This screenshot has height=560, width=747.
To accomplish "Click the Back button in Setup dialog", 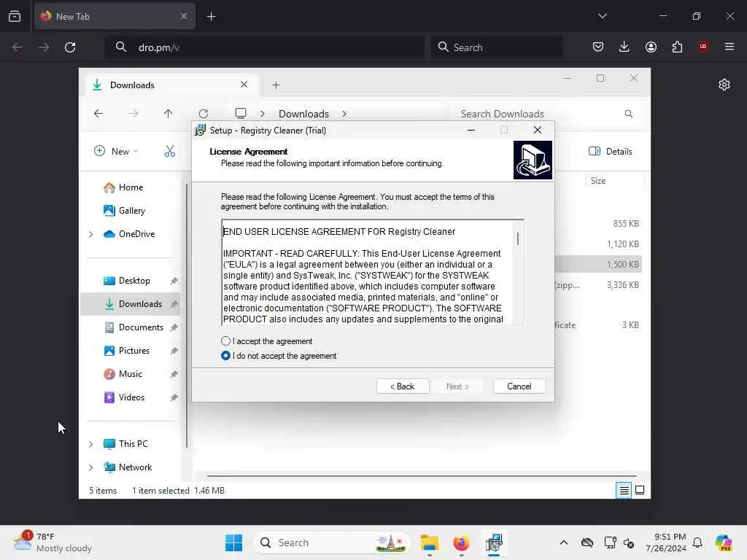I will click(x=403, y=386).
